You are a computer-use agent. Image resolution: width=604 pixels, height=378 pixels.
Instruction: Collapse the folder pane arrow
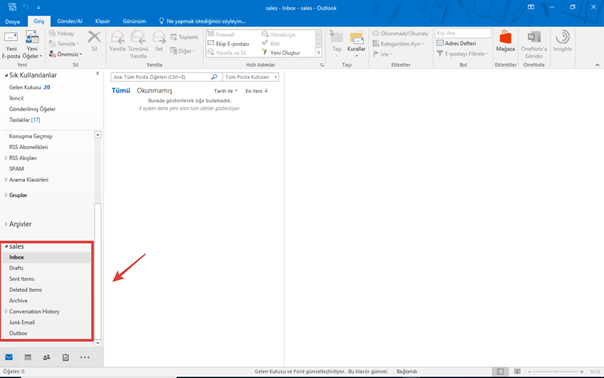coord(97,73)
